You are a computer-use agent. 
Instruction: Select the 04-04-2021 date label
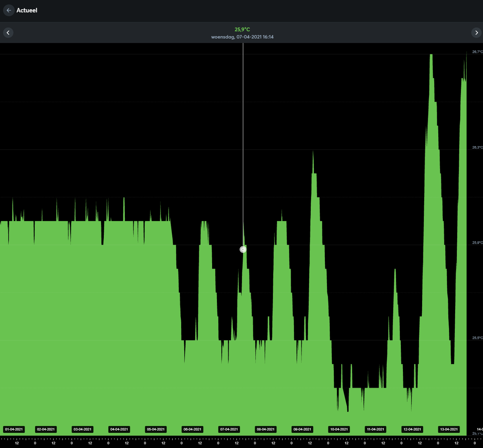coord(120,429)
